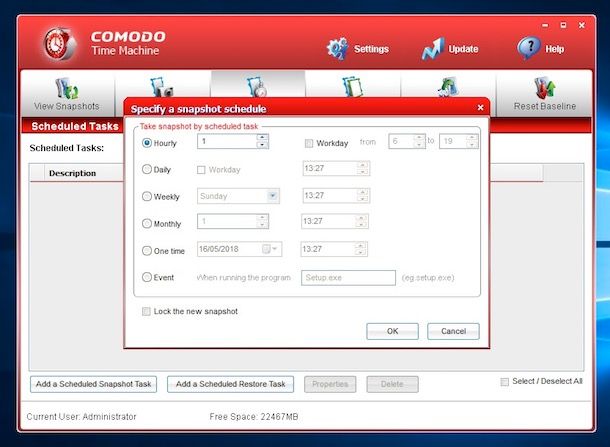Open Reset Baseline tab
Viewport: 610px width, 447px height.
(544, 94)
